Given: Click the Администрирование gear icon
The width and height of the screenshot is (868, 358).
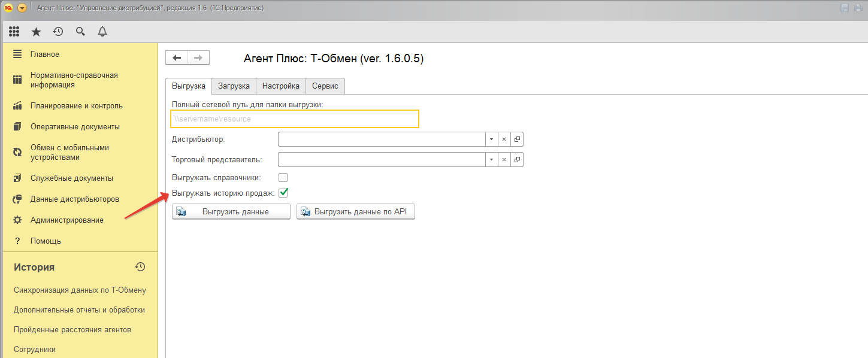Looking at the screenshot, I should [17, 220].
